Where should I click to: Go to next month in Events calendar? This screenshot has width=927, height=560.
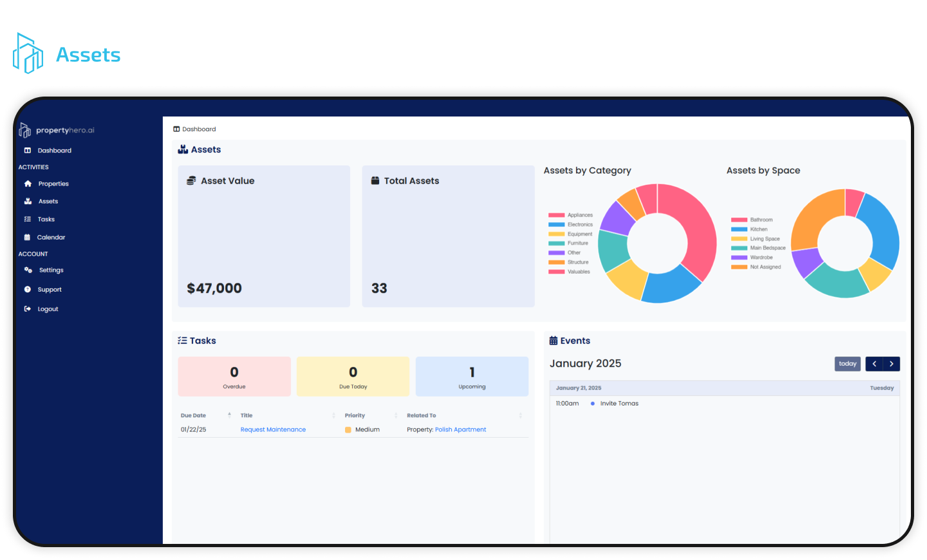(892, 364)
